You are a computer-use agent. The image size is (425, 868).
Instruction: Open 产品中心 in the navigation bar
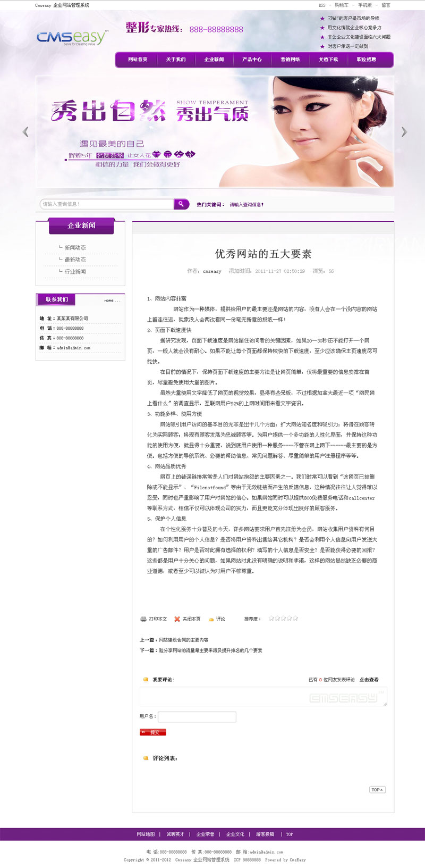(252, 60)
